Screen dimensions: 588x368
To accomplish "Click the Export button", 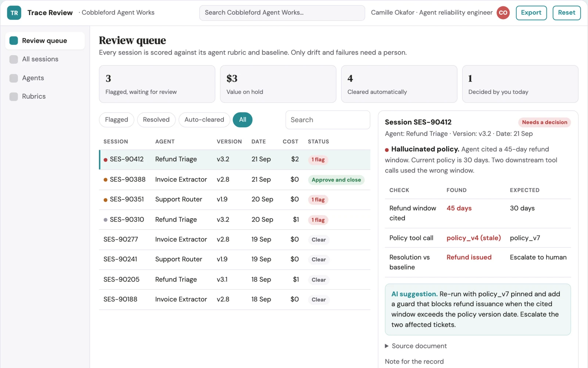I will 531,13.
